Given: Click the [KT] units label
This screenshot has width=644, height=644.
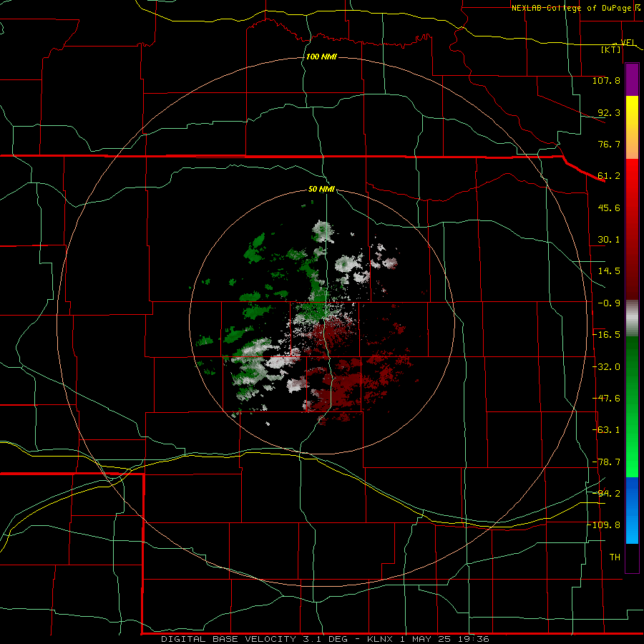Looking at the screenshot, I should pos(611,49).
